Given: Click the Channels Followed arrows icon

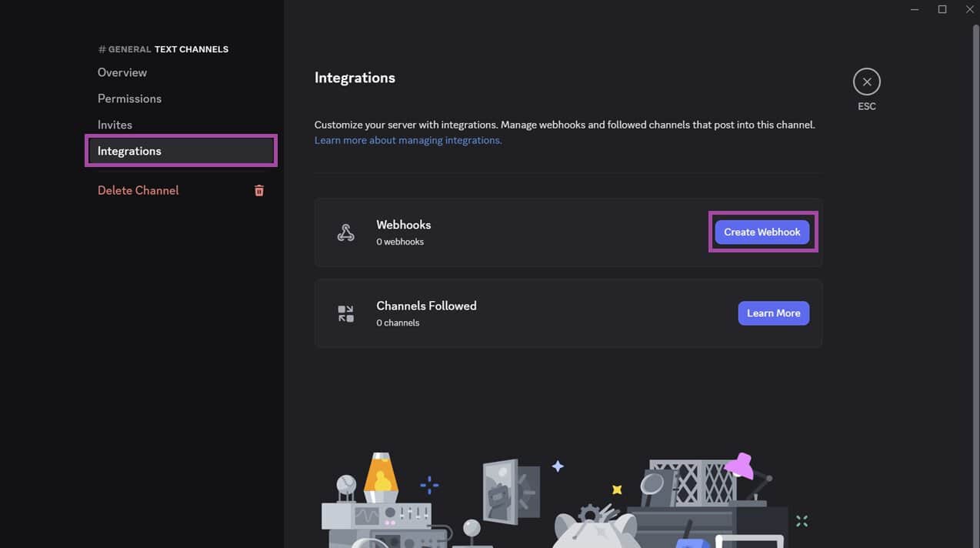Looking at the screenshot, I should [346, 313].
